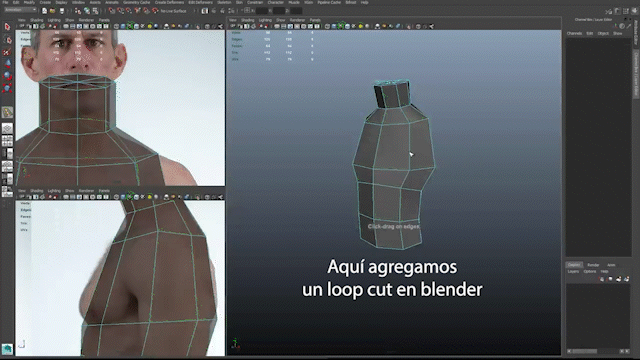Render the current frame icon
The height and width of the screenshot is (360, 640).
pos(214,11)
